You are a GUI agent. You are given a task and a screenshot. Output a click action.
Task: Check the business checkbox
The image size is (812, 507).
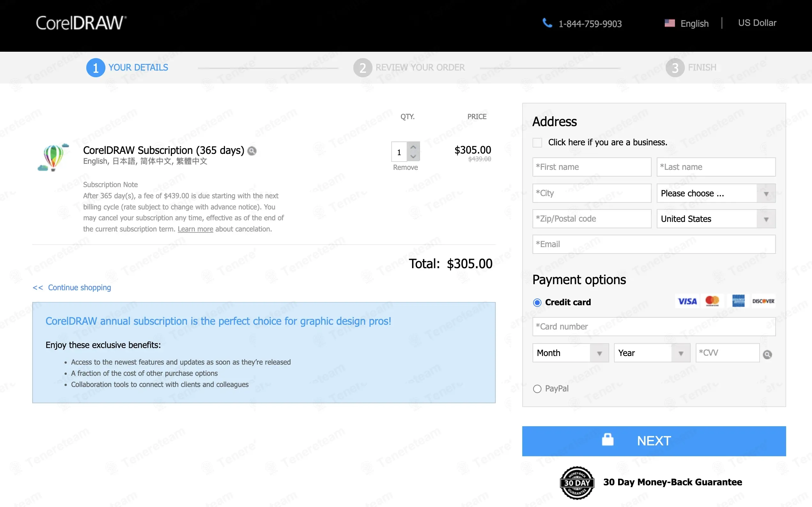tap(537, 142)
